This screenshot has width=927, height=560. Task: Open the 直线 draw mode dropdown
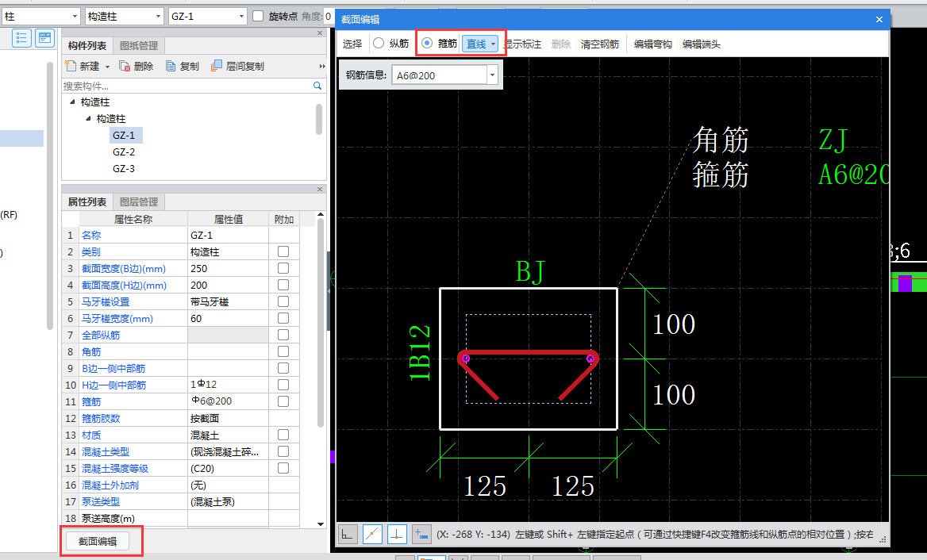pyautogui.click(x=493, y=44)
